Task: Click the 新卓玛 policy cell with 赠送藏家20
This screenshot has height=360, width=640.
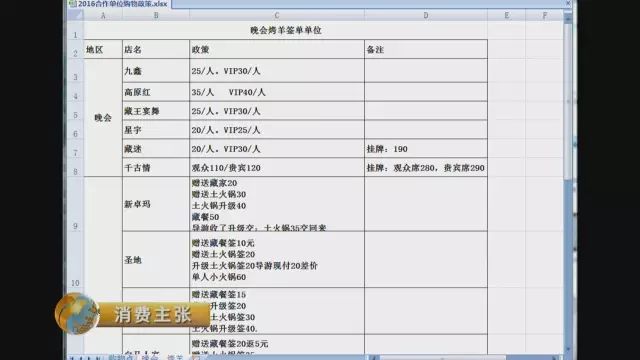Action: (277, 204)
